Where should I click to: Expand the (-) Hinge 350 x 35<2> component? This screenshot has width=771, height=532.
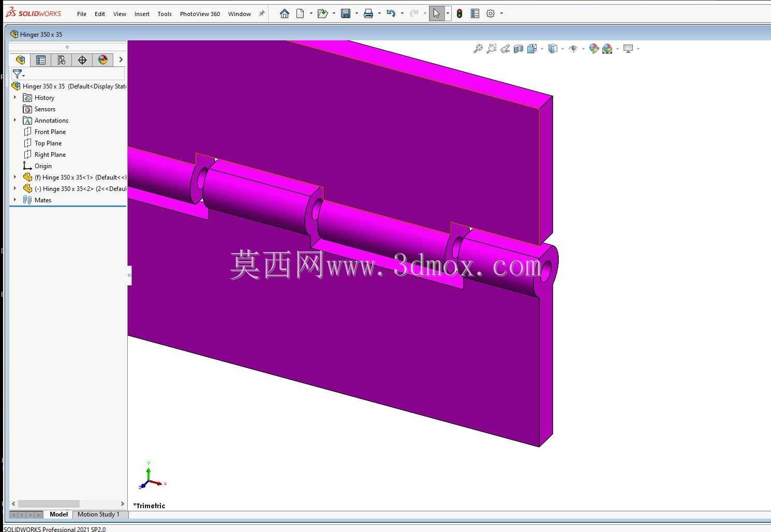(x=15, y=188)
